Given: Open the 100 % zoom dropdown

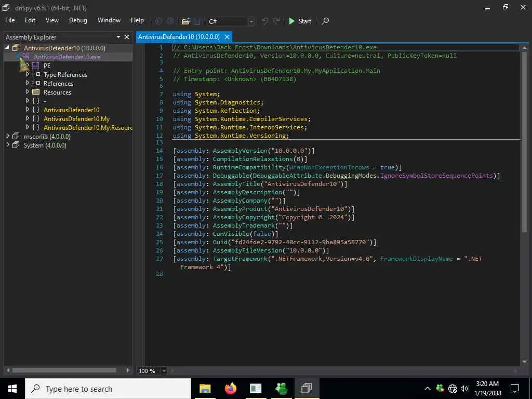Looking at the screenshot, I should (164, 371).
